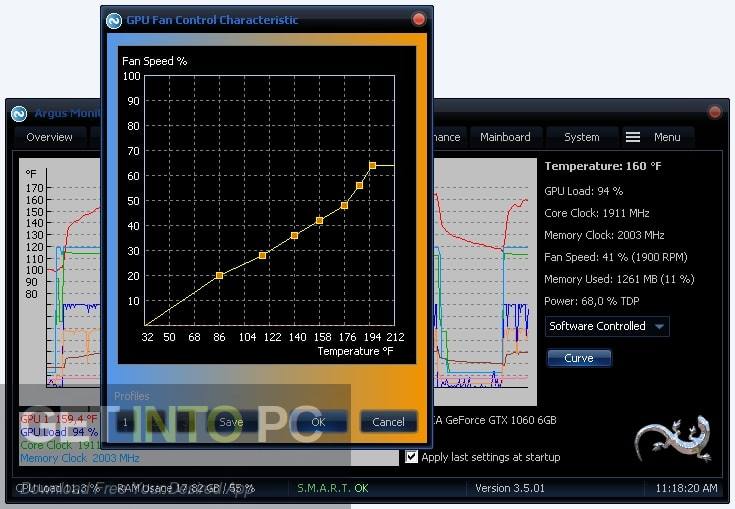This screenshot has height=509, width=735.
Task: Click 'S.M.A.R.T. OK' in status bar
Action: (333, 488)
